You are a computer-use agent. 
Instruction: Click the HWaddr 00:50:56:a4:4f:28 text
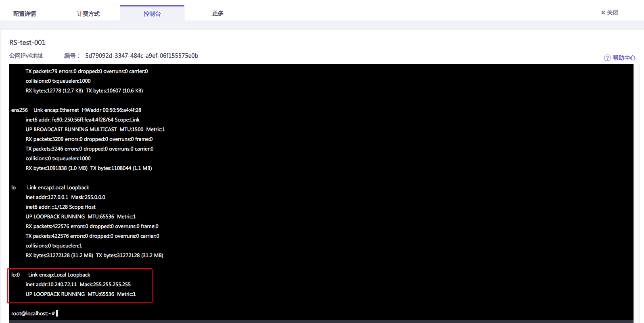[112, 110]
